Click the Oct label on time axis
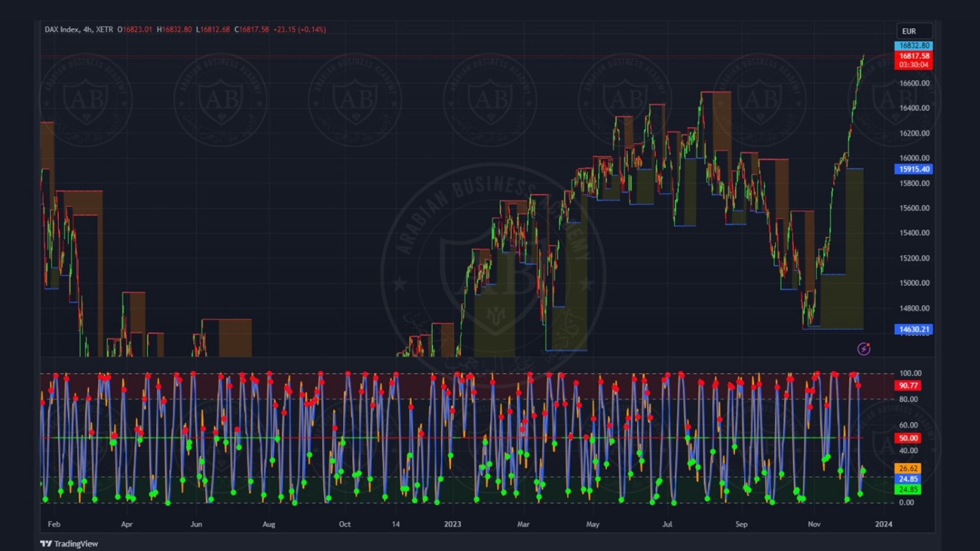The height and width of the screenshot is (551, 980). [x=345, y=524]
